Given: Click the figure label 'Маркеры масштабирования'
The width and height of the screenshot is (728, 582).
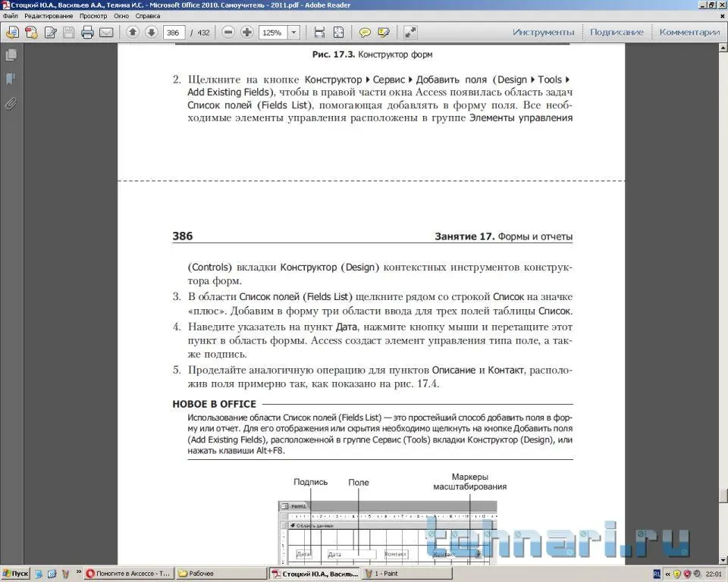Looking at the screenshot, I should coord(470,482).
